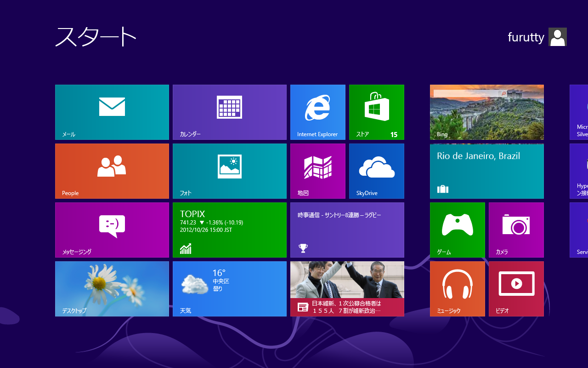Open the Store (ストア) tile
This screenshot has width=588, height=368.
(377, 112)
